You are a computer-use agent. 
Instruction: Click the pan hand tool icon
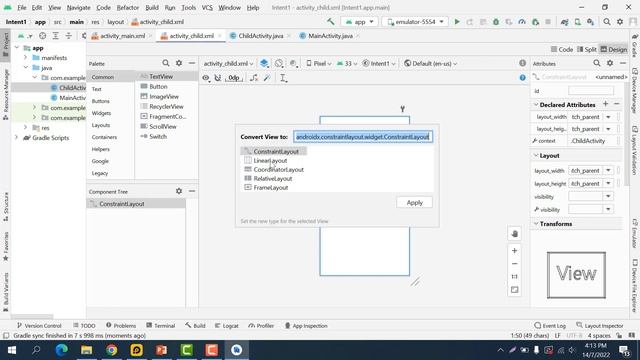click(514, 234)
